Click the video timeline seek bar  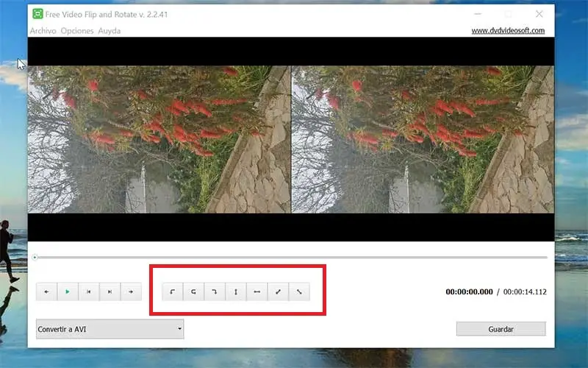tap(292, 257)
